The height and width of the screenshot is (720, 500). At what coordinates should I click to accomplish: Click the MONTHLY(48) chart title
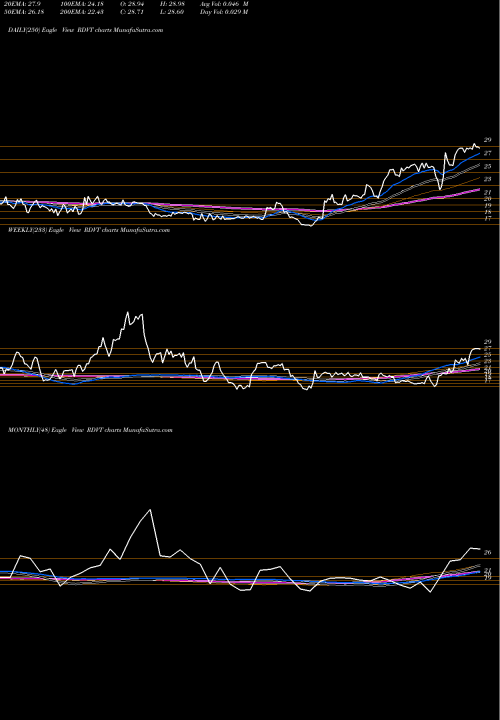[x=90, y=430]
